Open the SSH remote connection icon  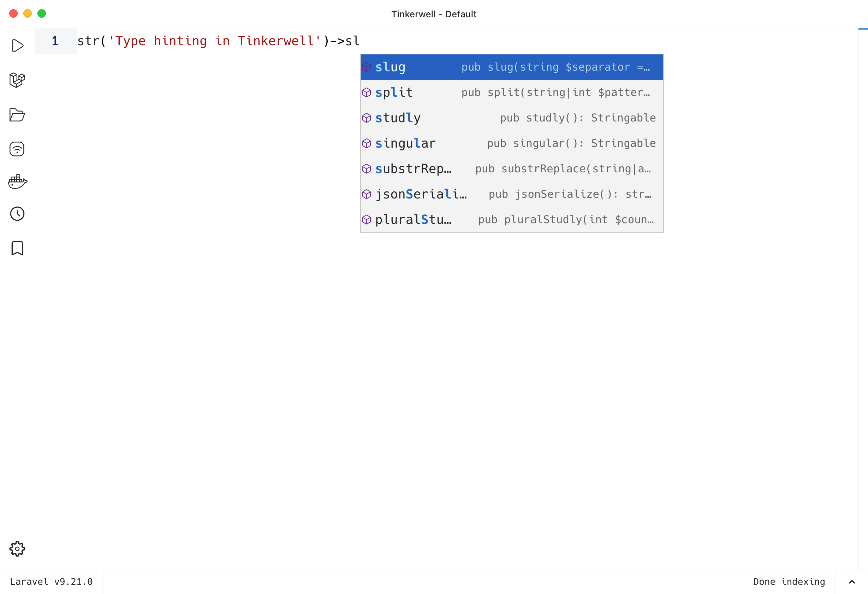[17, 149]
